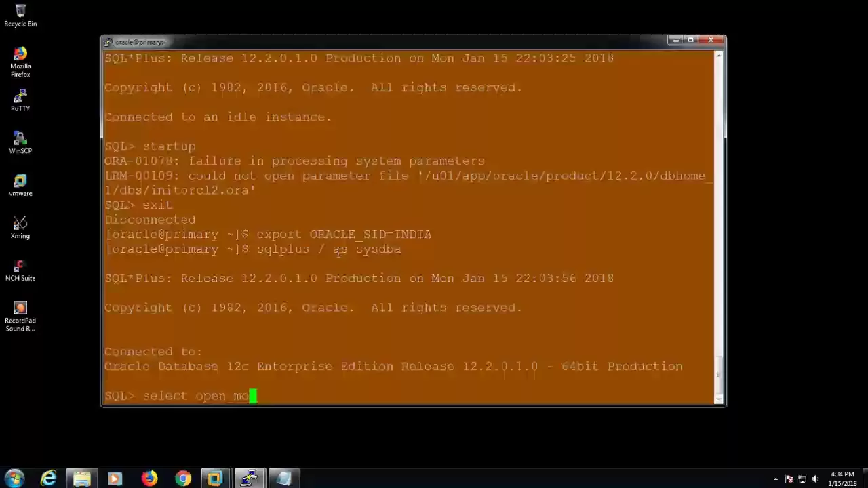Image resolution: width=868 pixels, height=488 pixels.
Task: Click the ORA-01078 error line
Action: tap(294, 161)
